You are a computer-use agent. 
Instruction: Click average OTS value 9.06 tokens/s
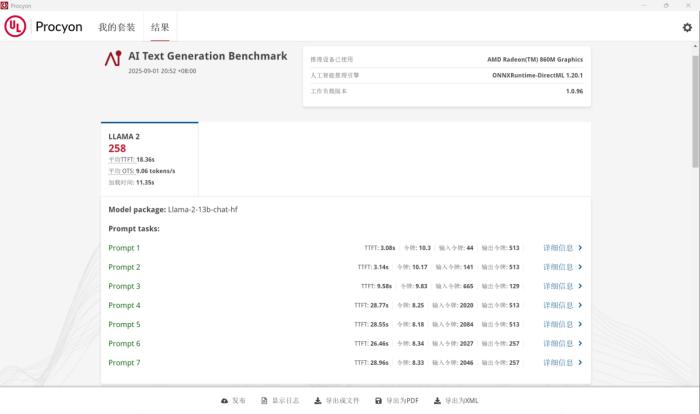click(x=155, y=171)
